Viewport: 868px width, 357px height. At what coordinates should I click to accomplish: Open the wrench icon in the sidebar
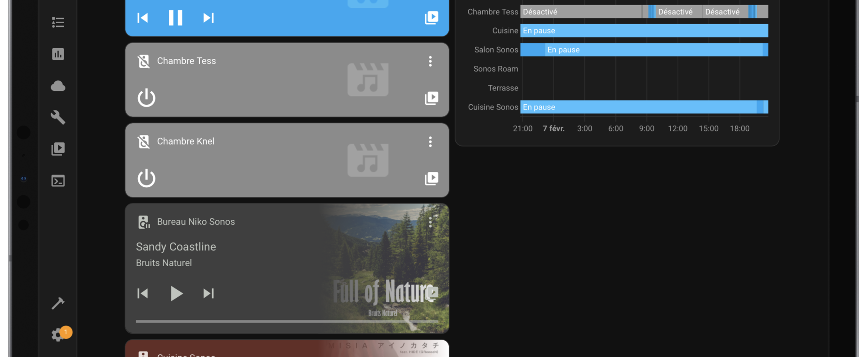pyautogui.click(x=58, y=117)
